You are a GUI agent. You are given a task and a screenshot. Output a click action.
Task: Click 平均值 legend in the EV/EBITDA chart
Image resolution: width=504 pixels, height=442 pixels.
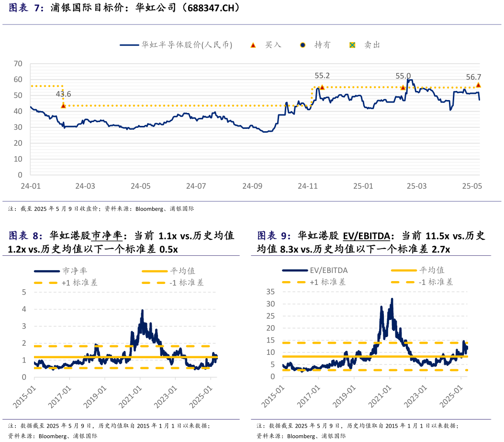432,271
